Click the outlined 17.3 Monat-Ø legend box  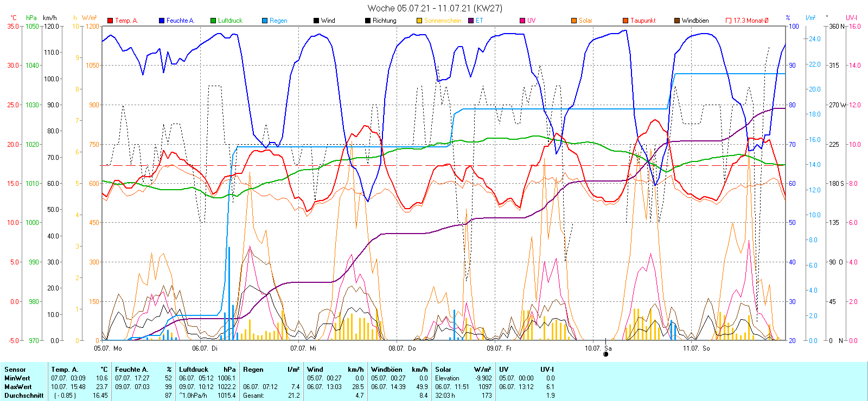pyautogui.click(x=729, y=21)
